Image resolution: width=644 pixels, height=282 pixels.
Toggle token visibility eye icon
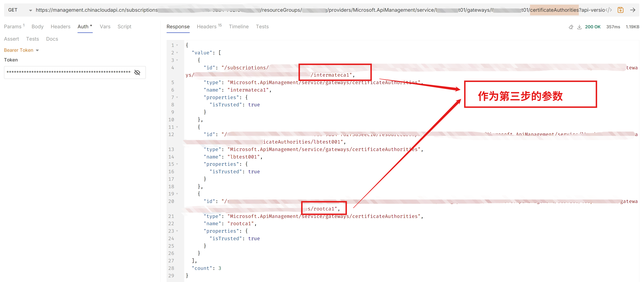click(137, 72)
